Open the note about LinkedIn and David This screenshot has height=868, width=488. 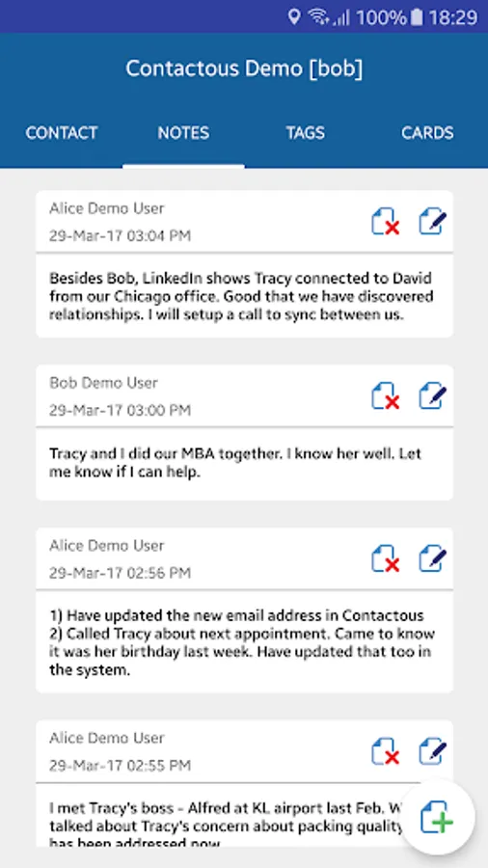pyautogui.click(x=245, y=296)
